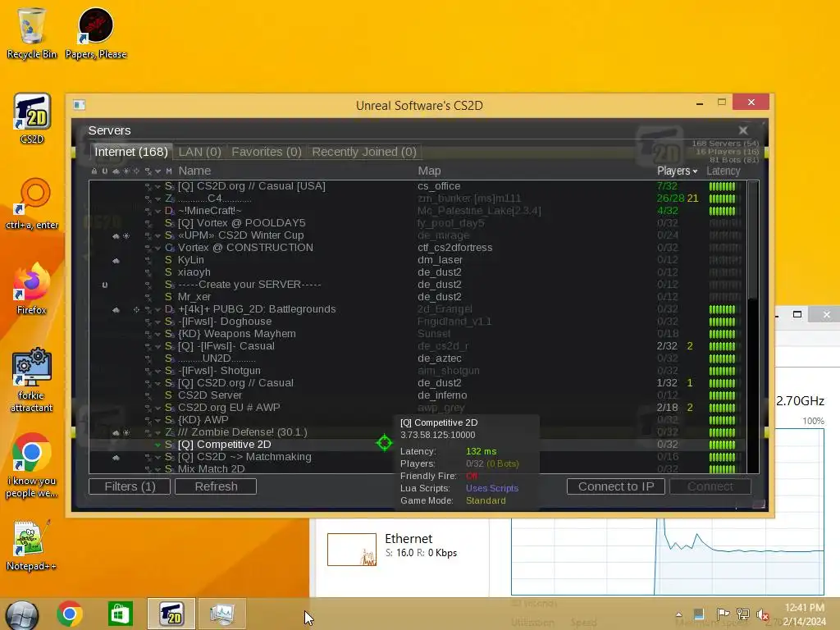Click the D mode icon of ~!MineCraft!~ row
Image resolution: width=840 pixels, height=630 pixels.
pyautogui.click(x=169, y=211)
